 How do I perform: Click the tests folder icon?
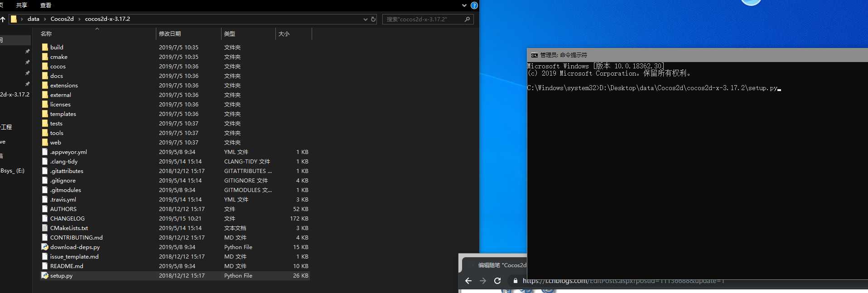click(45, 123)
